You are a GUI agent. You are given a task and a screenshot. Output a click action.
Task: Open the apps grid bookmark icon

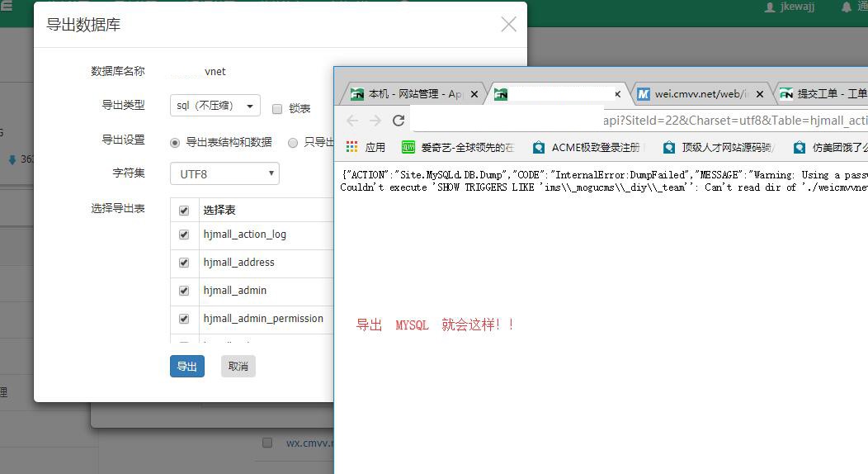pos(352,147)
